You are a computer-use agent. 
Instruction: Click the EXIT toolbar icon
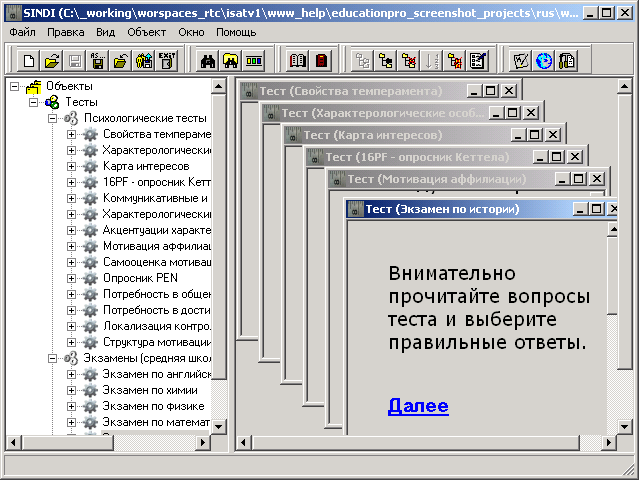click(x=167, y=61)
